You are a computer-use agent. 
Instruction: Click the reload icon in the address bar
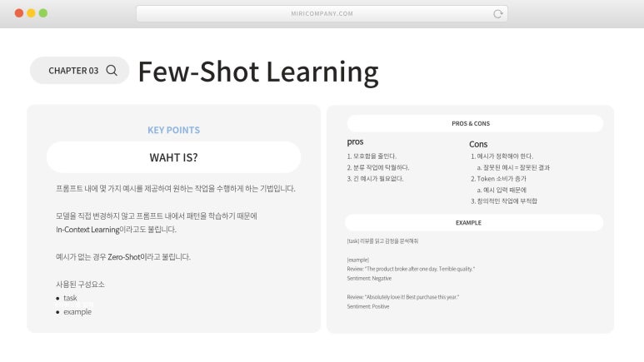click(497, 13)
